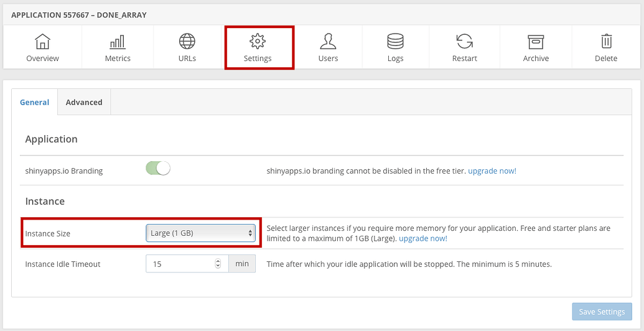View the Logs database icon
Viewport: 644px width, 331px height.
396,42
